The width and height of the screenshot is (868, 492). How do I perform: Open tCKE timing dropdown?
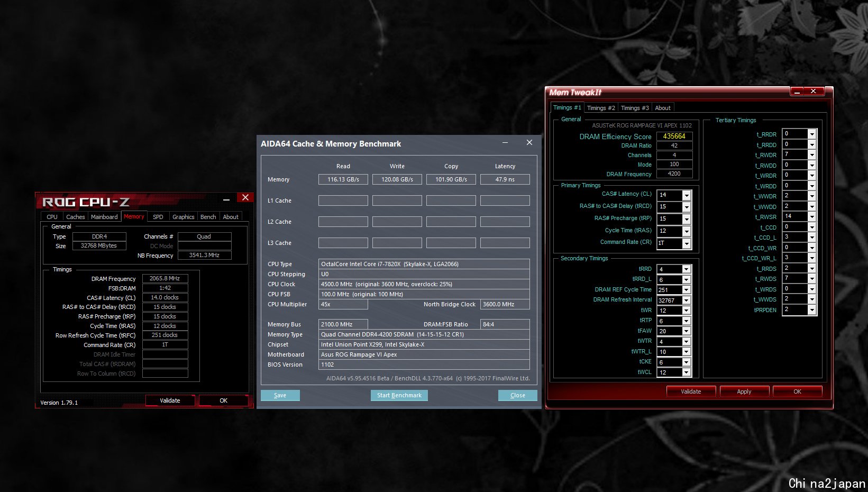point(687,362)
